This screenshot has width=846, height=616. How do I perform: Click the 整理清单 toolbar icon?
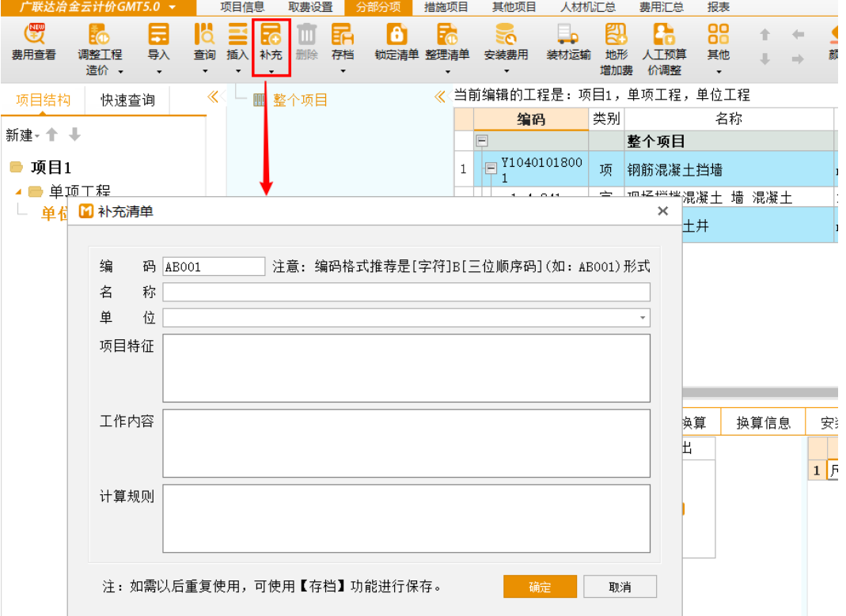(x=447, y=36)
